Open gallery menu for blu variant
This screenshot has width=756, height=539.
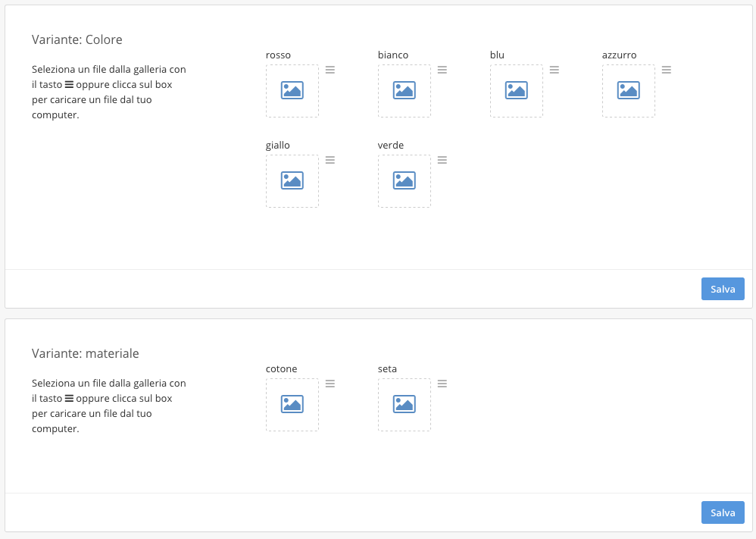point(555,70)
